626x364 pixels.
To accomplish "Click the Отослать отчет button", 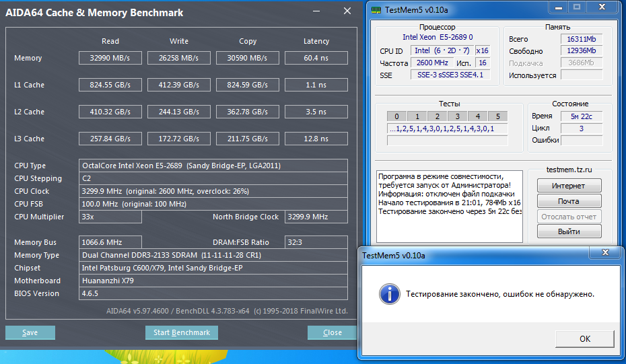I will (569, 217).
